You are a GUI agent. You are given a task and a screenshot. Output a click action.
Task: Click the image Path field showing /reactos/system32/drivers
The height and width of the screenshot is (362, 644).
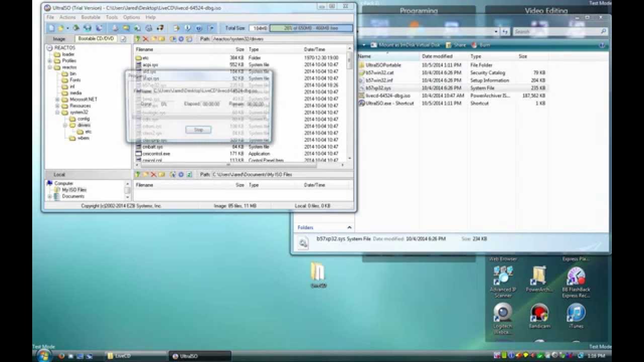(x=282, y=39)
